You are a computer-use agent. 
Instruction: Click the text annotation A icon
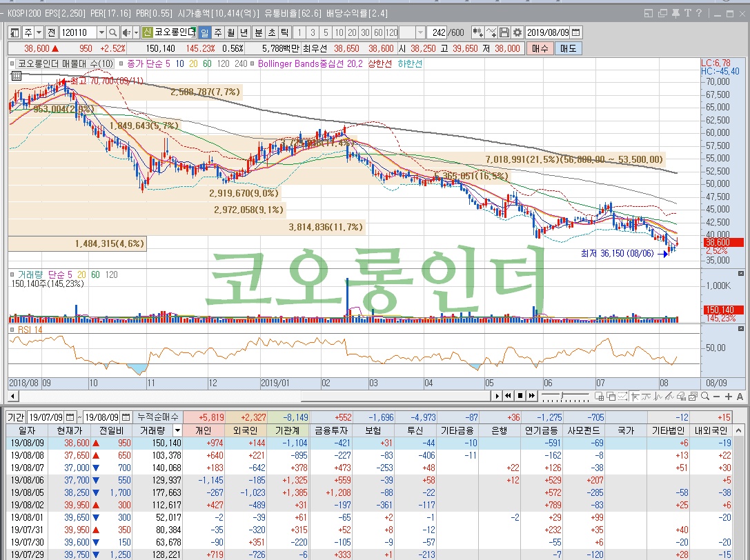point(740,397)
